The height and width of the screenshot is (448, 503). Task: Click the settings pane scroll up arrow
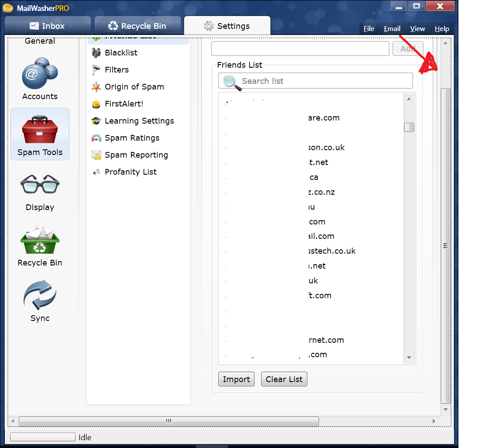point(445,43)
